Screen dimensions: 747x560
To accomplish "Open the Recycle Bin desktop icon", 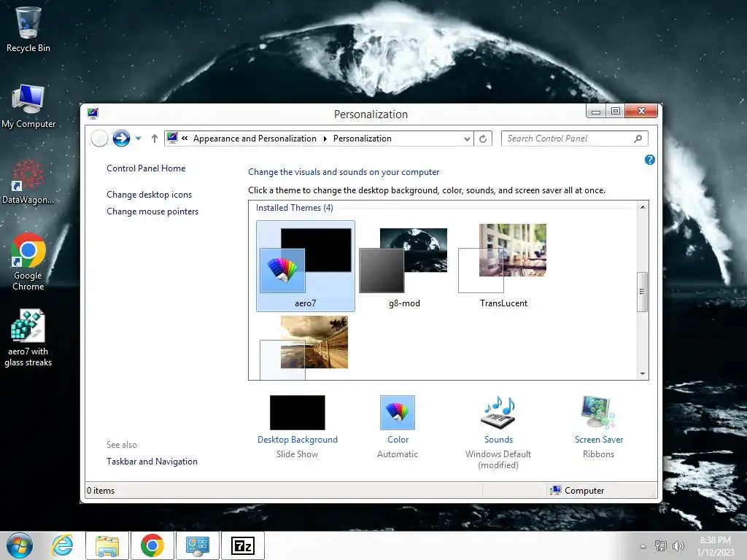I will tap(28, 29).
